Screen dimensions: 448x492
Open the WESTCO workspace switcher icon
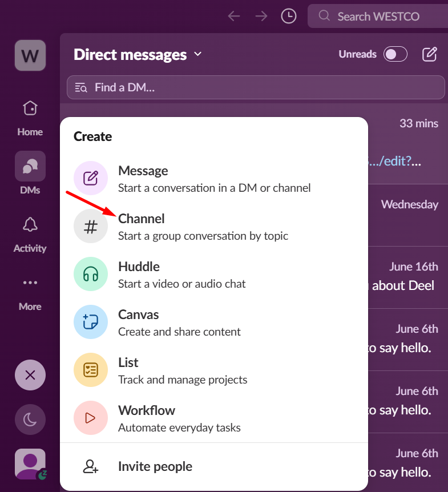click(30, 55)
